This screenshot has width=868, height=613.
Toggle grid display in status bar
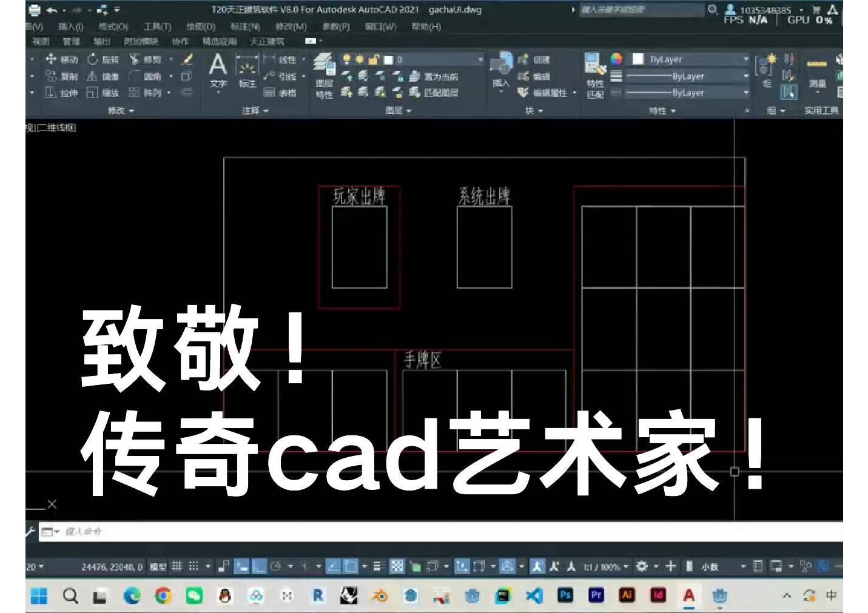click(x=177, y=566)
